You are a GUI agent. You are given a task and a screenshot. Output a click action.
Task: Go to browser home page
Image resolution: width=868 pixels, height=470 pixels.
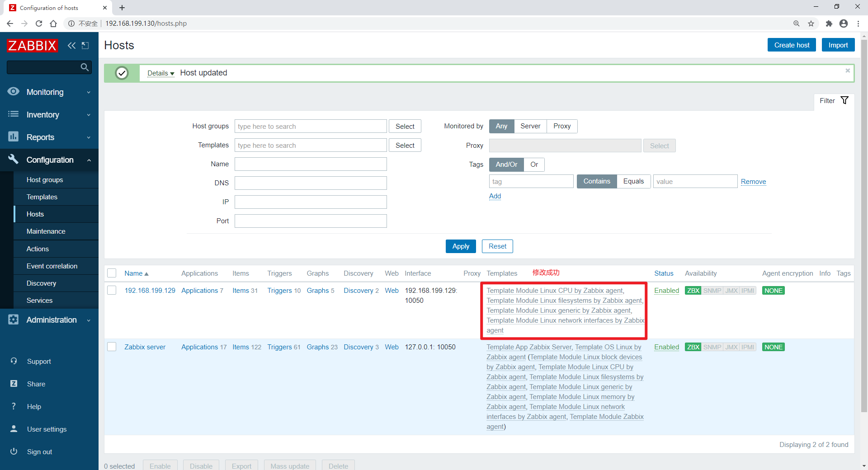click(53, 23)
